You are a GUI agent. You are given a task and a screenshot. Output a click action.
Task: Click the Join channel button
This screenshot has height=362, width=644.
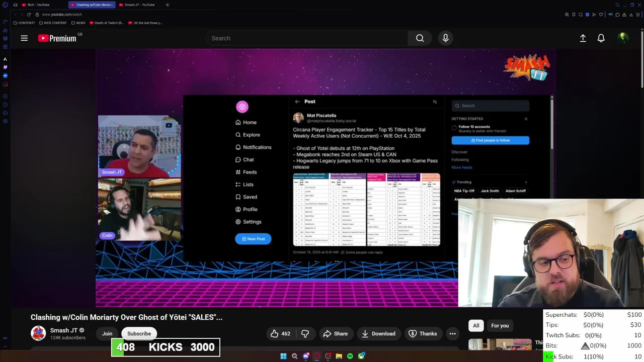[x=107, y=334]
